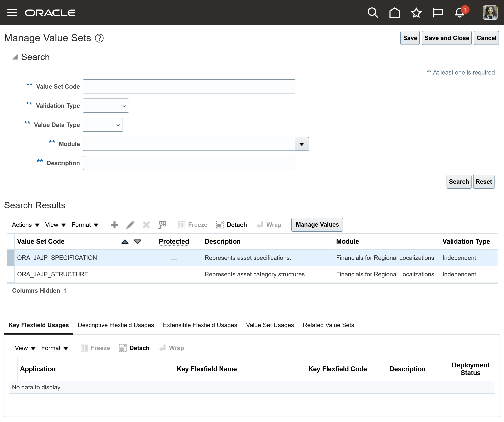This screenshot has height=422, width=504.
Task: Click the hamburger navigation menu icon
Action: point(12,12)
